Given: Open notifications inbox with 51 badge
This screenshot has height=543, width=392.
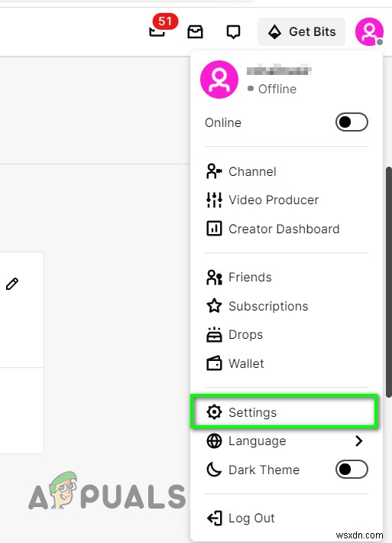Looking at the screenshot, I should (161, 28).
